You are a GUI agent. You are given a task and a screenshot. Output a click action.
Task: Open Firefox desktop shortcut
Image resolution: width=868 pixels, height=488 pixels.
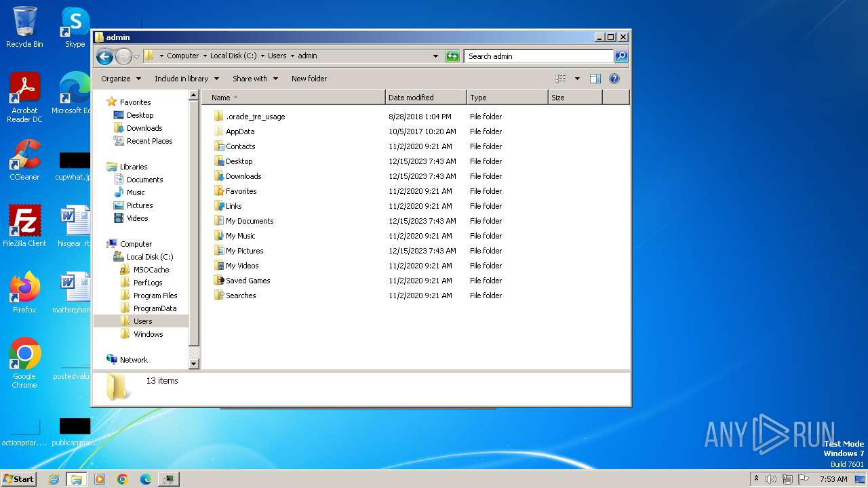coord(24,293)
